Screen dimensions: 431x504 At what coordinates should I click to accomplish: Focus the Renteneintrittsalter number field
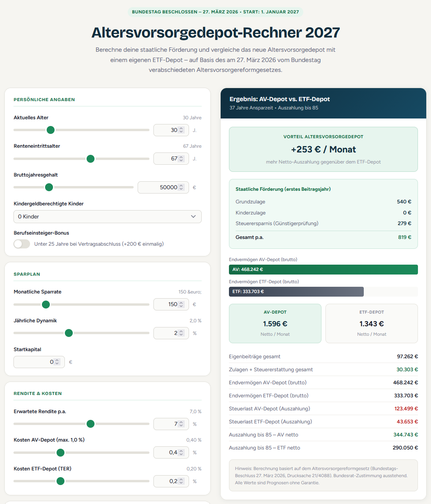click(171, 158)
